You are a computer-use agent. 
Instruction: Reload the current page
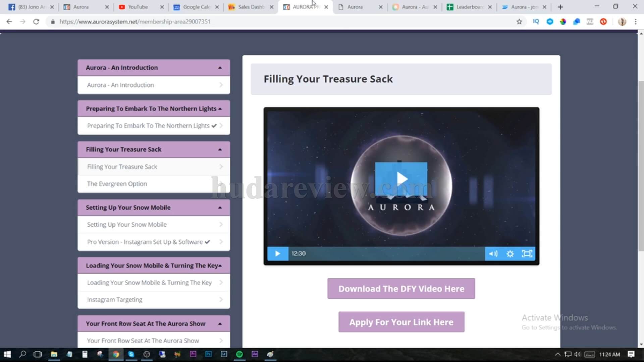coord(36,22)
